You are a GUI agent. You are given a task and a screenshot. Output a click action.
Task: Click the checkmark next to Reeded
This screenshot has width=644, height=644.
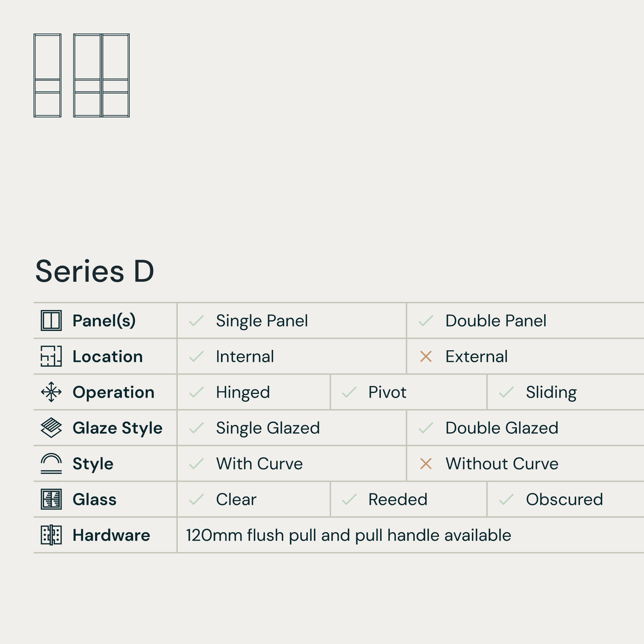click(x=349, y=499)
